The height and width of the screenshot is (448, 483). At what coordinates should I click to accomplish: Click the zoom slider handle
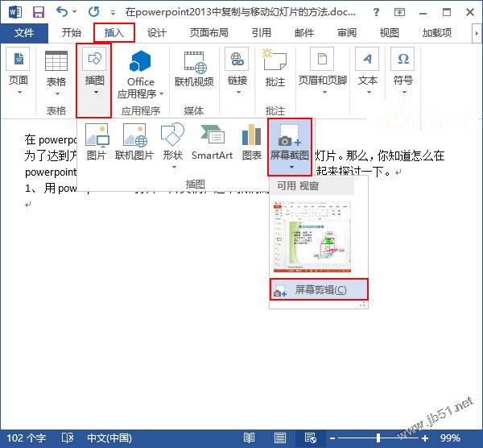pyautogui.click(x=378, y=438)
